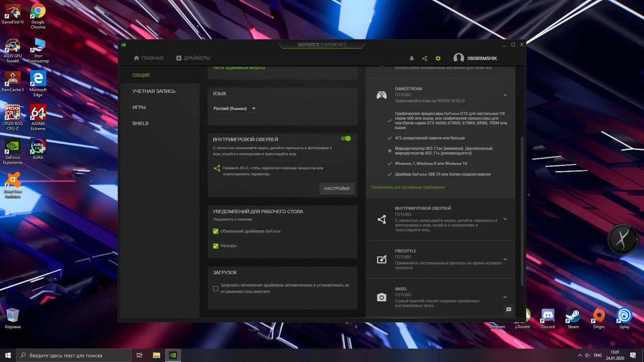The image size is (644, 362).
Task: Click the in-game overlay share icon in the features list
Action: click(382, 219)
